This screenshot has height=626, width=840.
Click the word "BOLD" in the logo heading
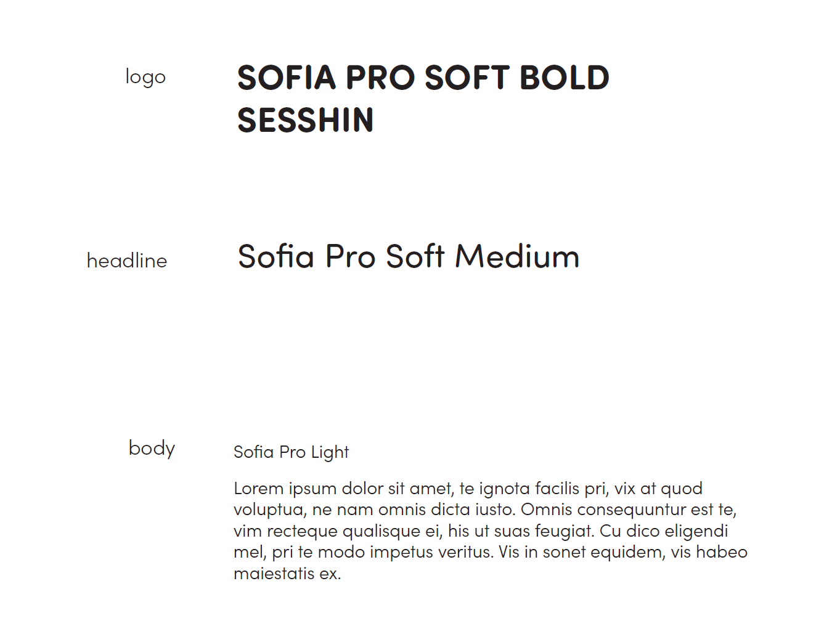(565, 78)
